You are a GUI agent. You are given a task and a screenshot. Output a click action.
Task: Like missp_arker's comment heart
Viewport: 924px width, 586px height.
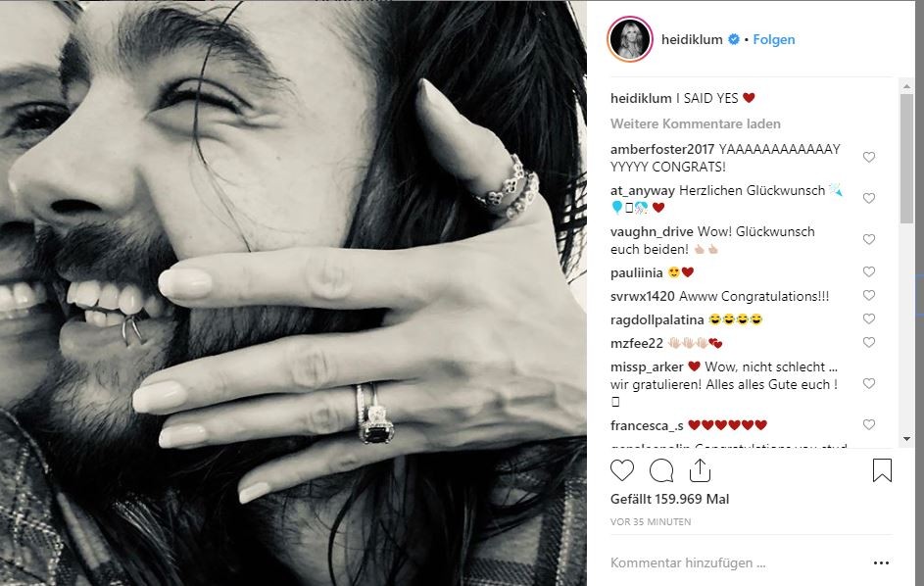(868, 384)
